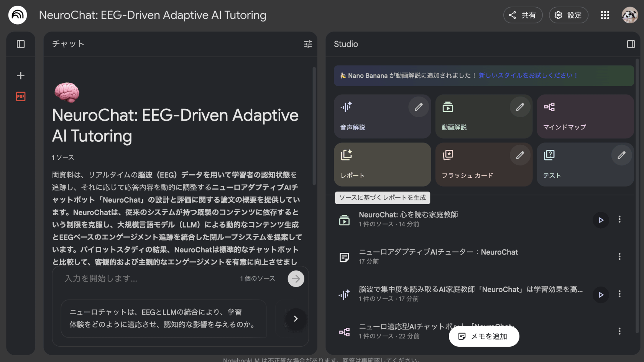Viewport: 644px width, 362px height.
Task: Add a new source with plus icon
Action: 21,76
